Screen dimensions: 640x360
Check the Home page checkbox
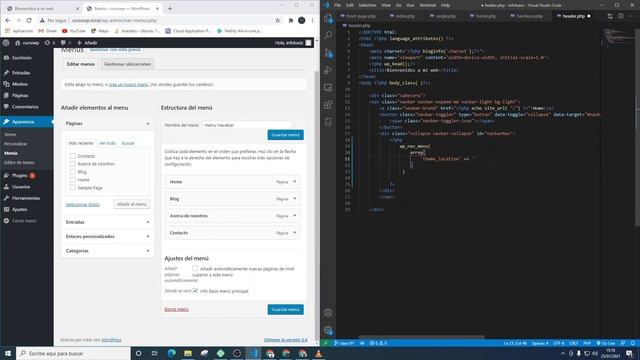tap(73, 180)
